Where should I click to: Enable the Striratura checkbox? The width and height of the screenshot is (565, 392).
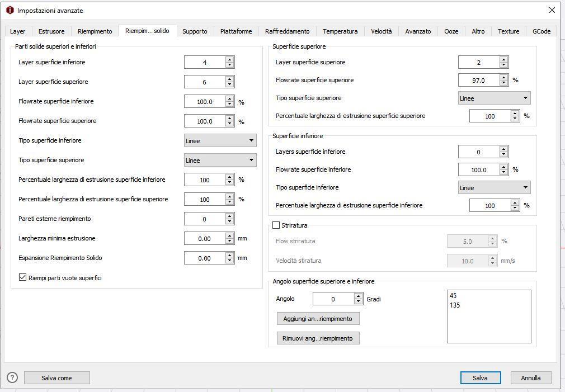[x=276, y=225]
